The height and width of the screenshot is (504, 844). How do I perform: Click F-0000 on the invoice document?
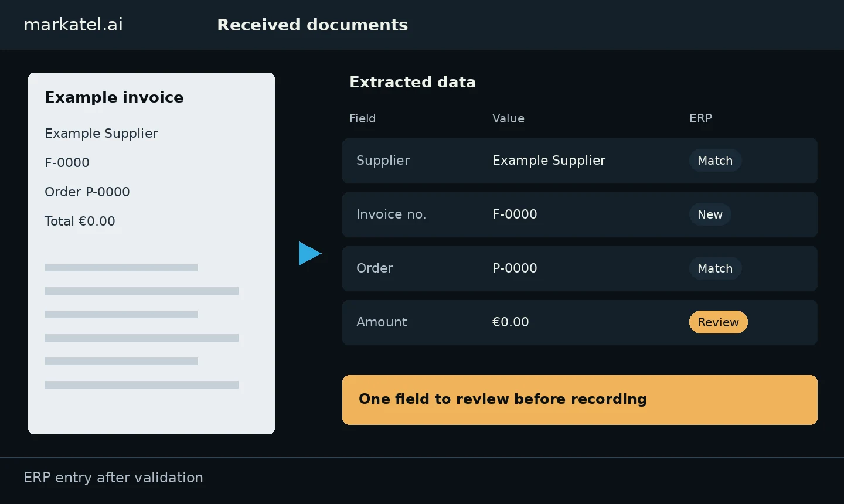point(67,162)
